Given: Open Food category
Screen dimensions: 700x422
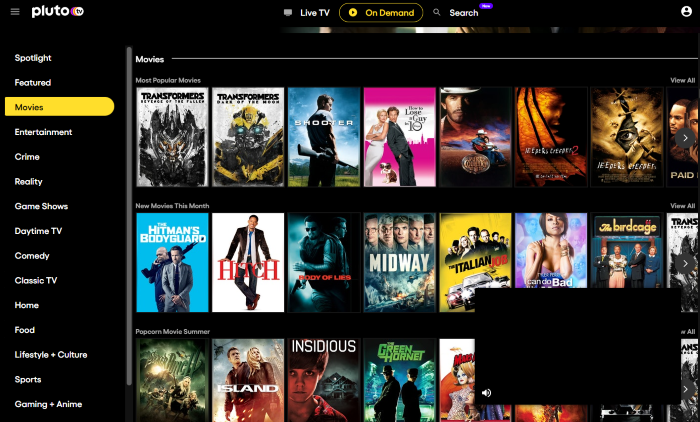Looking at the screenshot, I should (x=25, y=330).
